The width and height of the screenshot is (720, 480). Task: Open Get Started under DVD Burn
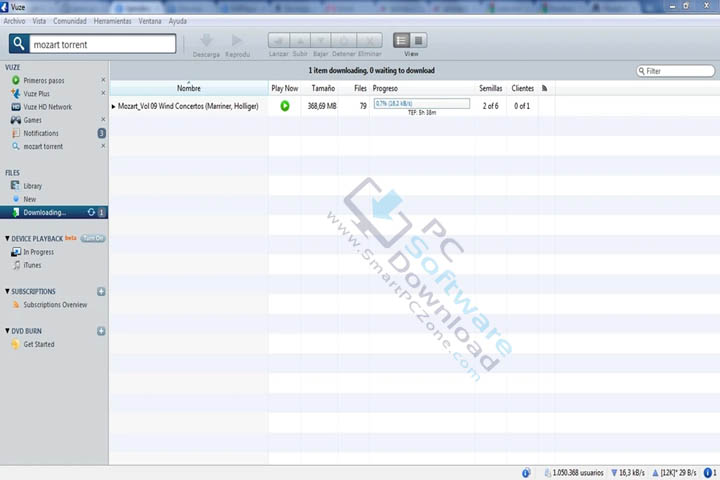coord(39,344)
